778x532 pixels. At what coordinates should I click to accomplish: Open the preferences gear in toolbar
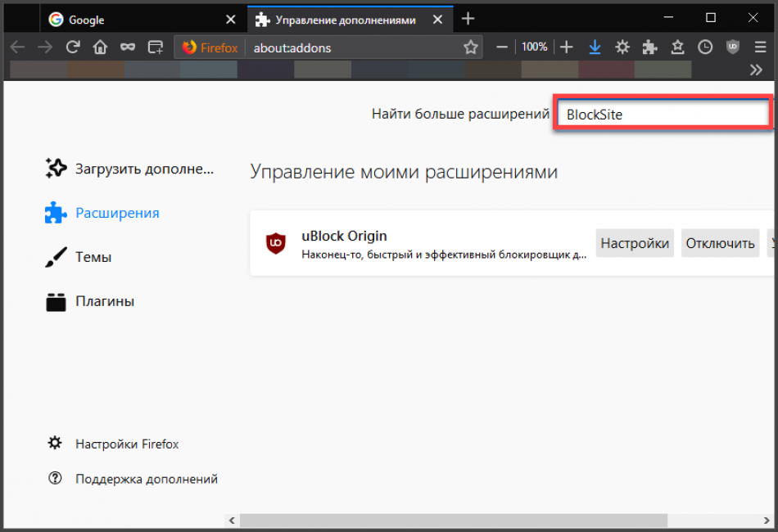(622, 47)
